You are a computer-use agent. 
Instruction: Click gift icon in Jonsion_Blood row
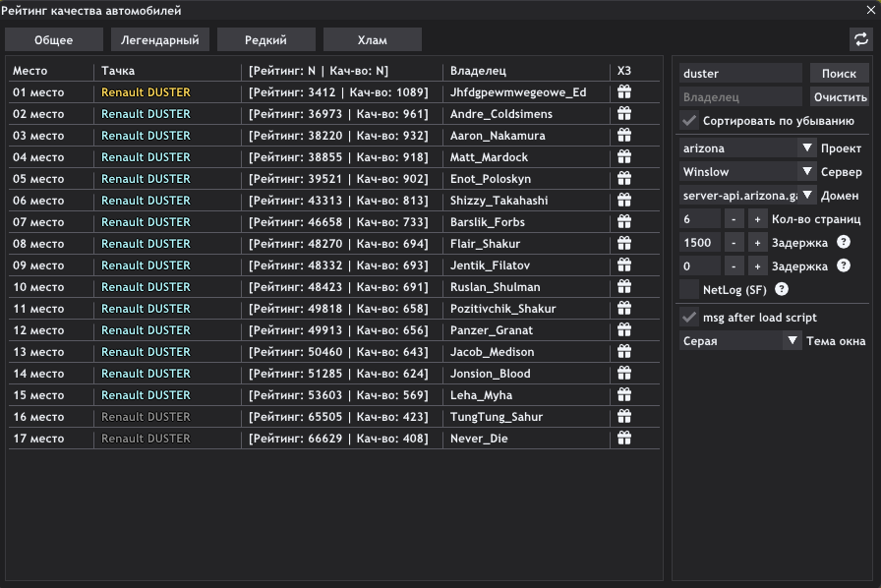click(x=624, y=374)
